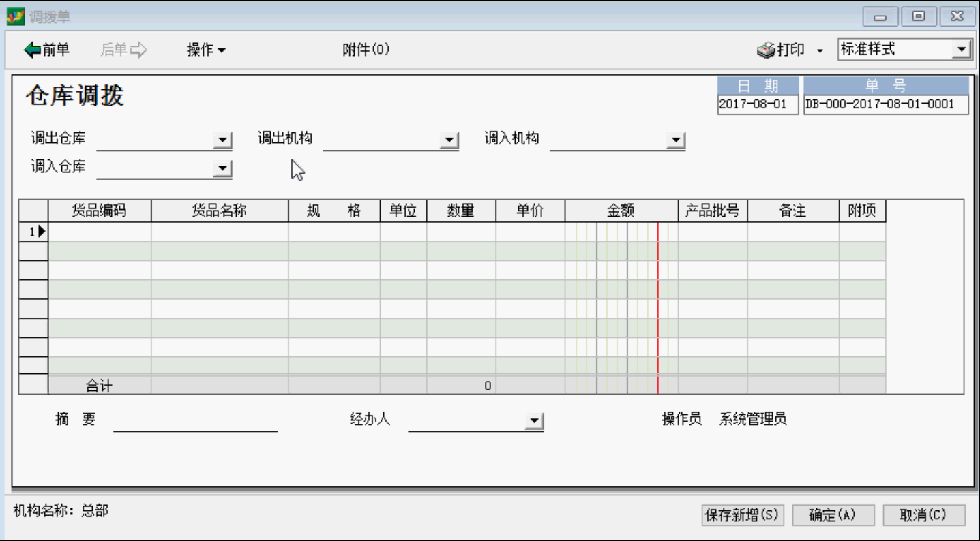Maximize the 调拨单 window
Viewport: 980px width, 541px height.
[919, 16]
